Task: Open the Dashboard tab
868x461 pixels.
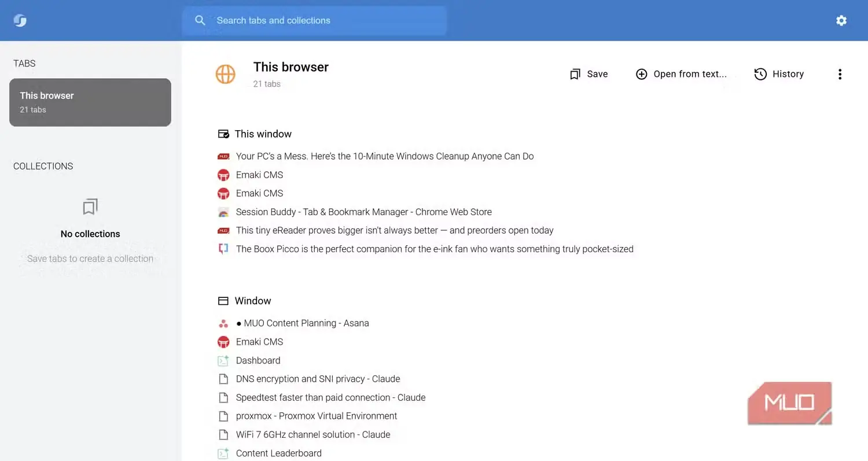Action: [x=258, y=360]
